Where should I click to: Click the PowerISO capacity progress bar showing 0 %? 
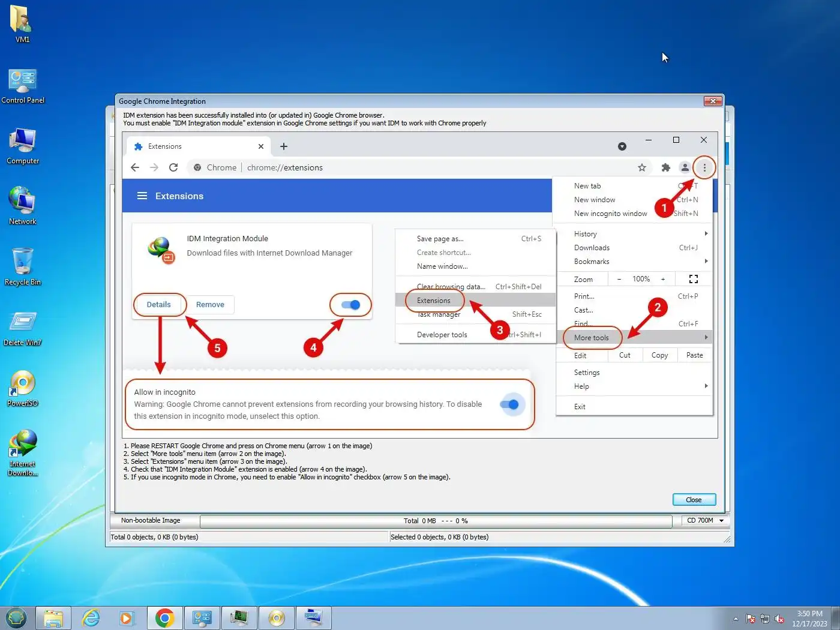(x=436, y=521)
